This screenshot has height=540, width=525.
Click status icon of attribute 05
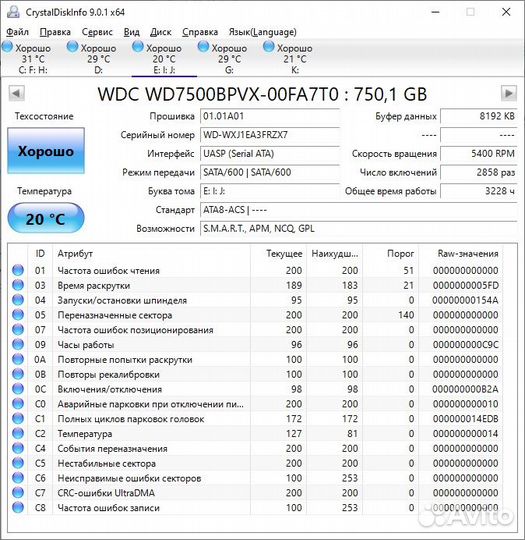(x=18, y=314)
